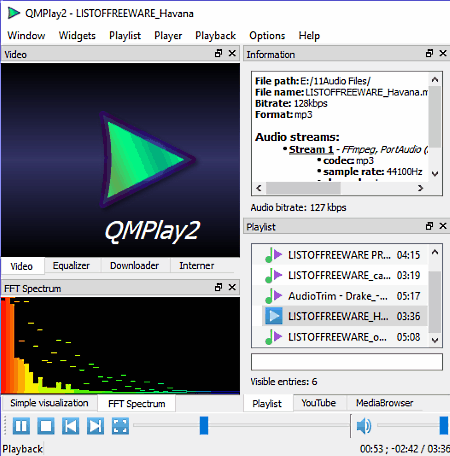Image resolution: width=450 pixels, height=456 pixels.
Task: Skip to the next track
Action: (x=95, y=426)
